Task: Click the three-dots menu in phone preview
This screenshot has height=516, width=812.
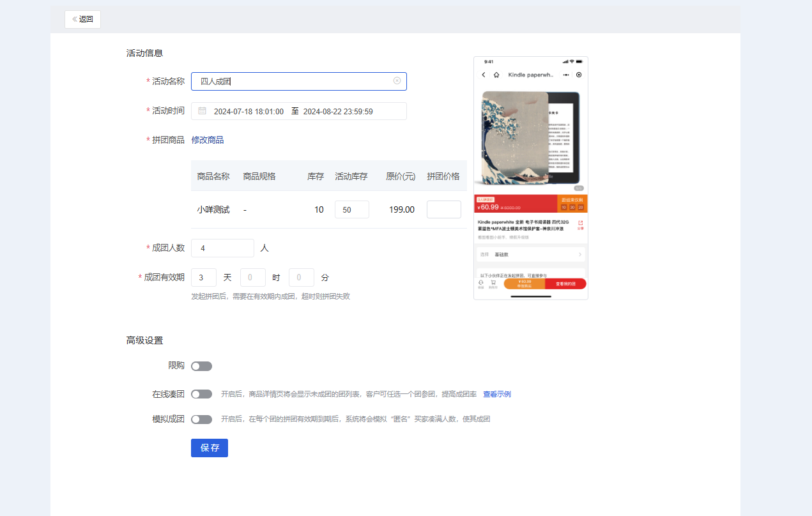Action: pos(566,75)
